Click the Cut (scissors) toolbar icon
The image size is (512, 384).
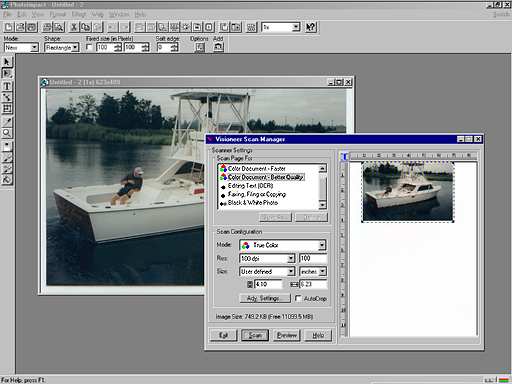[x=74, y=27]
